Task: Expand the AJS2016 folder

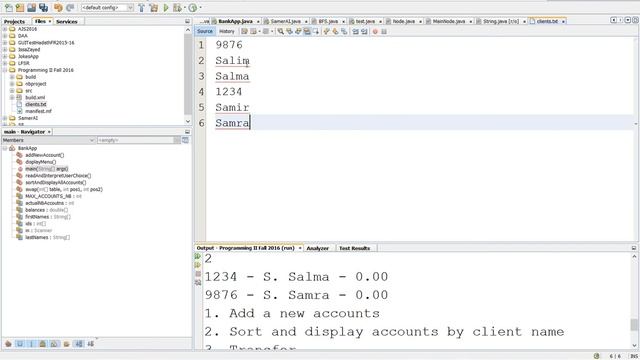Action: point(5,29)
